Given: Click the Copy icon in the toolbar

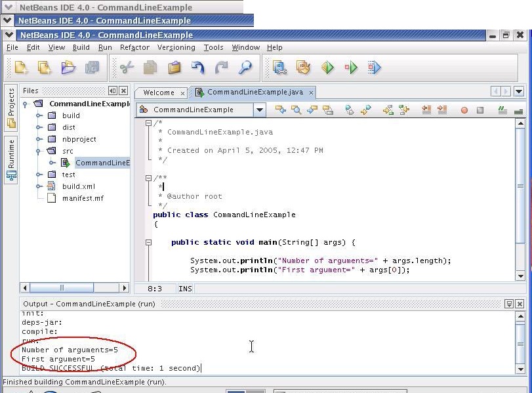Looking at the screenshot, I should pos(150,67).
